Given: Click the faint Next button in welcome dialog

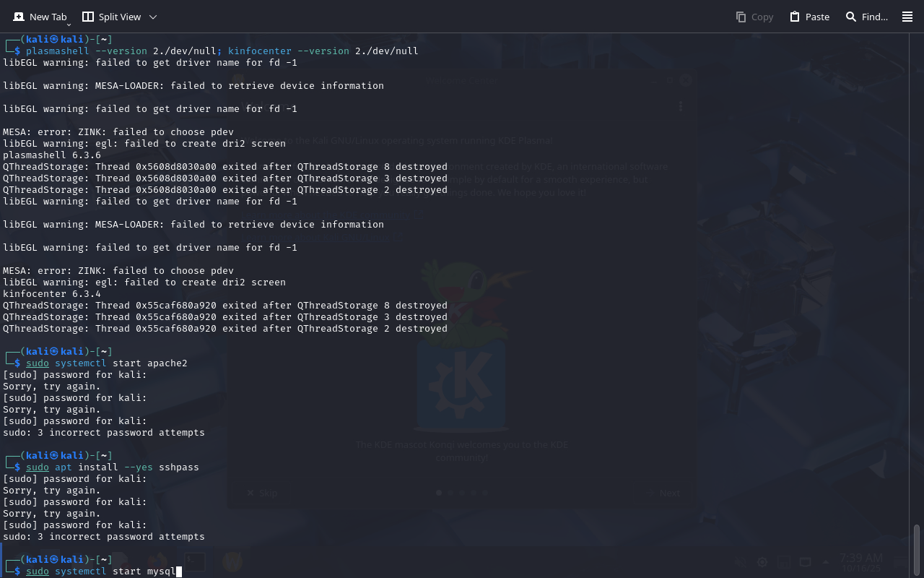Looking at the screenshot, I should 663,493.
